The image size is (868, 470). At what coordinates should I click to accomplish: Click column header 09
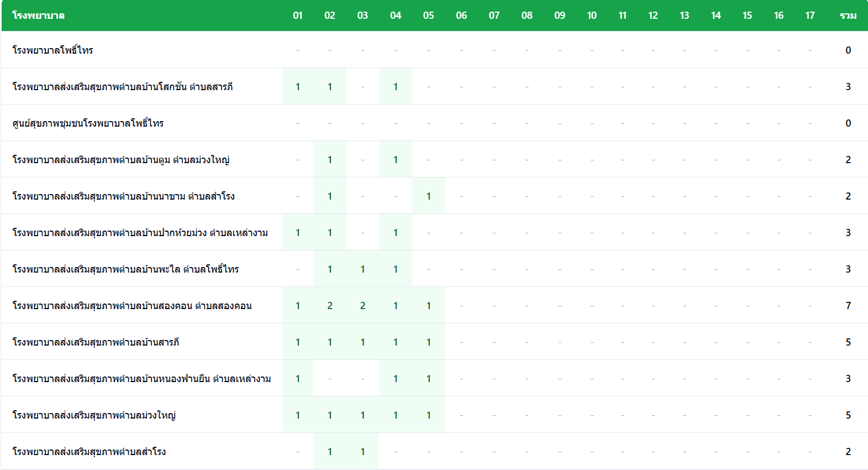(560, 15)
